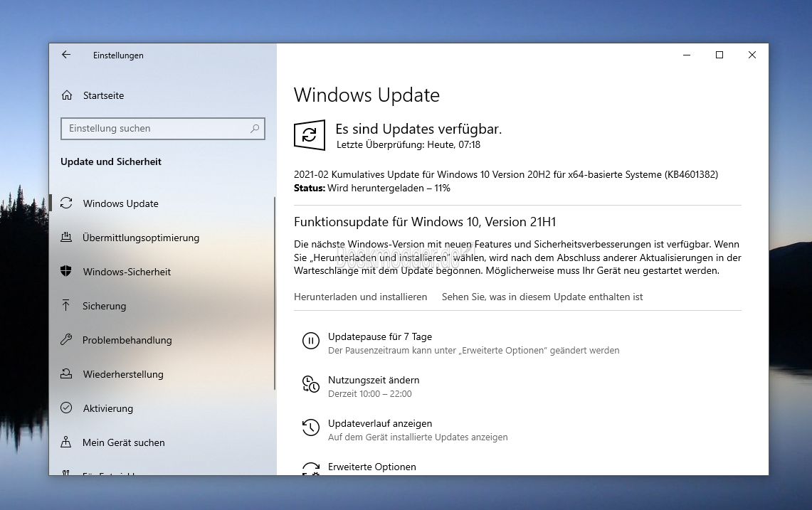Click 'Derzeit 10:00 – 22:00' text
Image resolution: width=812 pixels, height=510 pixels.
370,394
